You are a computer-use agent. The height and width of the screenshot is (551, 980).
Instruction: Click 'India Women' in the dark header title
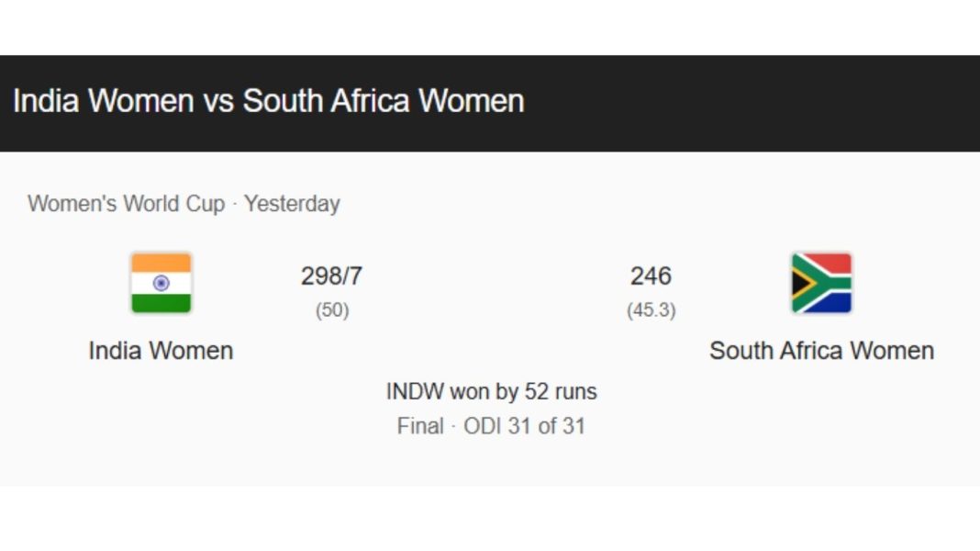[103, 101]
